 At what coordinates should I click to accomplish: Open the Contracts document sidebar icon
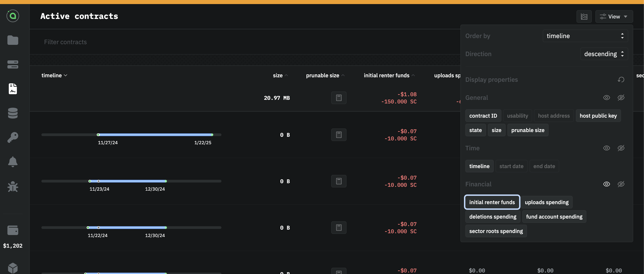[13, 89]
